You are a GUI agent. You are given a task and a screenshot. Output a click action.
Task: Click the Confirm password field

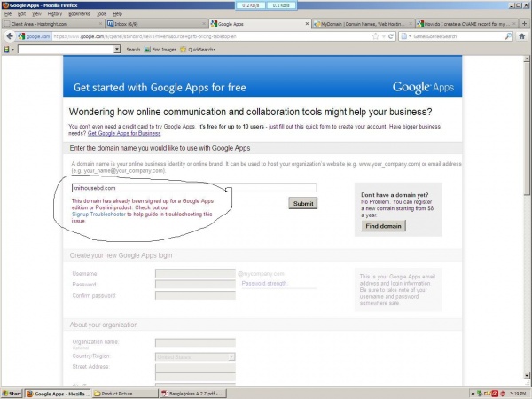[x=195, y=295]
